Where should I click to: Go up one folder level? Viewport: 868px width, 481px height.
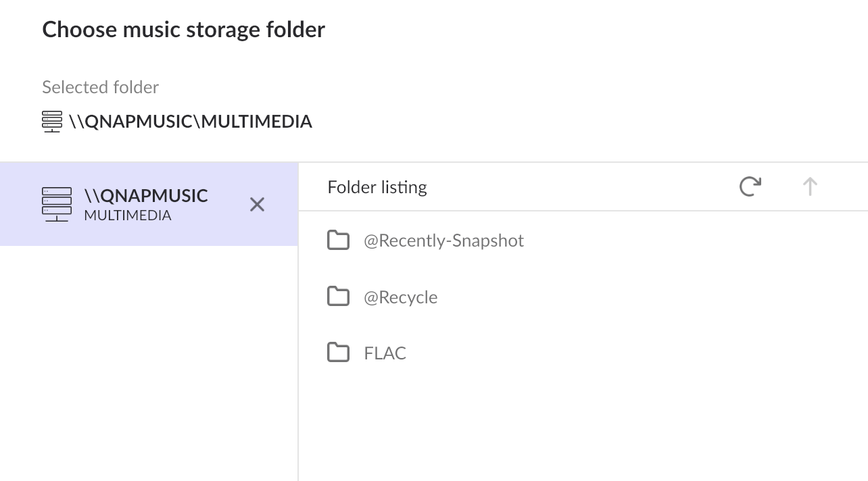[x=810, y=186]
